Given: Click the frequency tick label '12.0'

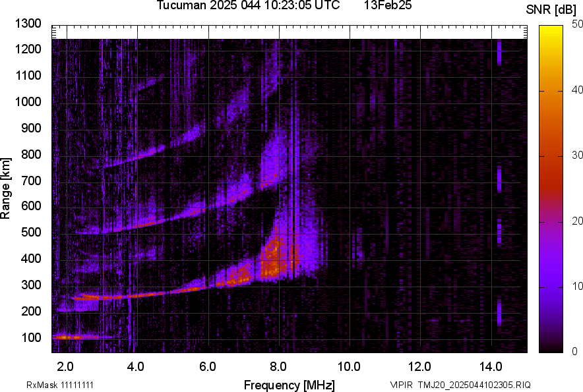Looking at the screenshot, I should click(x=419, y=367).
